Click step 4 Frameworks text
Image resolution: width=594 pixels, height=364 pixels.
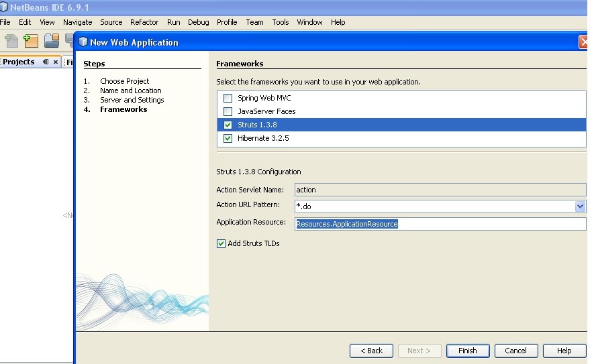click(x=123, y=110)
